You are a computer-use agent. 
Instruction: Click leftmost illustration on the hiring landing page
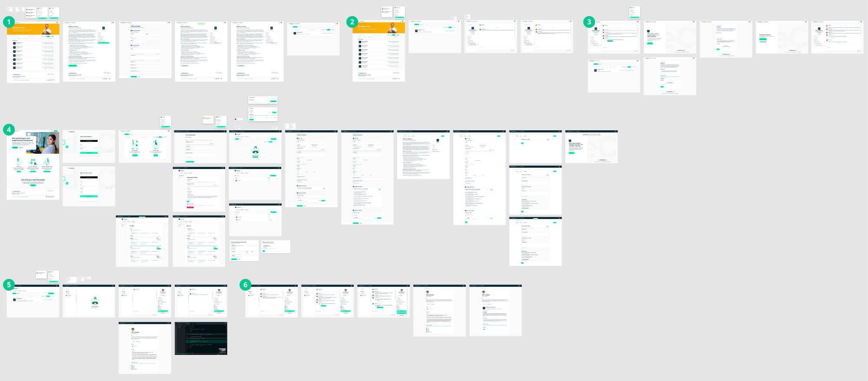click(x=19, y=161)
